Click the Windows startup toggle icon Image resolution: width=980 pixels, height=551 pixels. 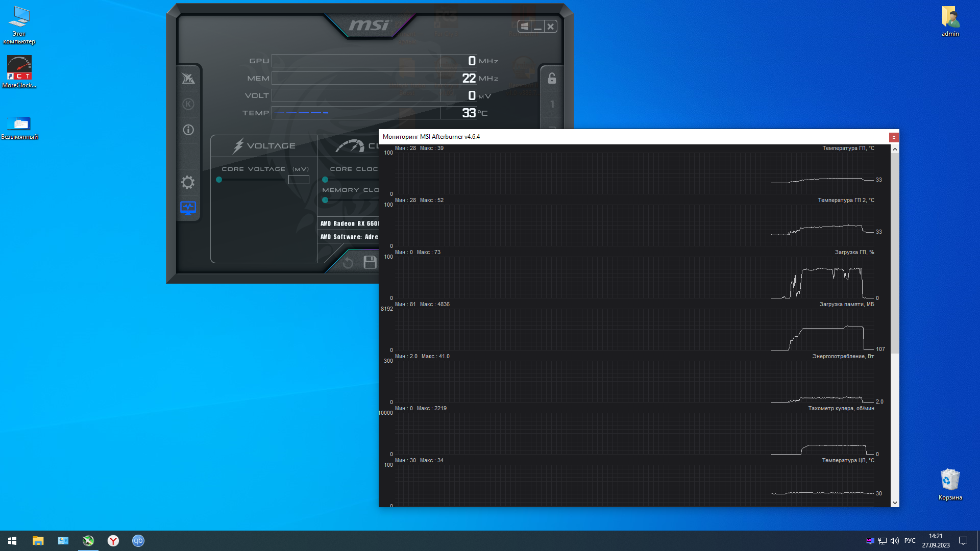coord(524,27)
